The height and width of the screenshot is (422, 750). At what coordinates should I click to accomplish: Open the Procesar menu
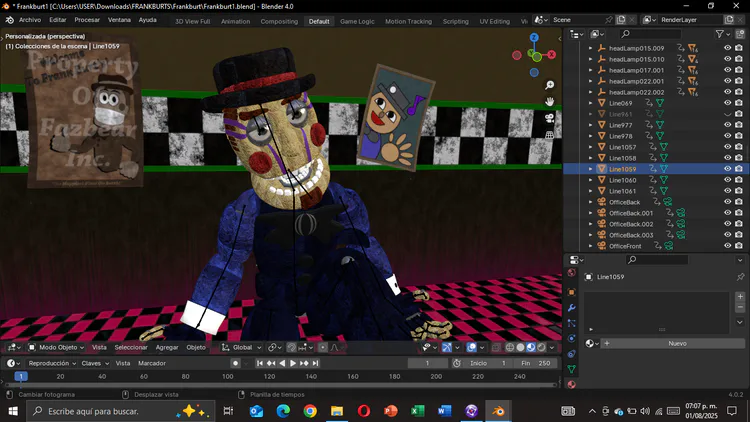(x=87, y=20)
